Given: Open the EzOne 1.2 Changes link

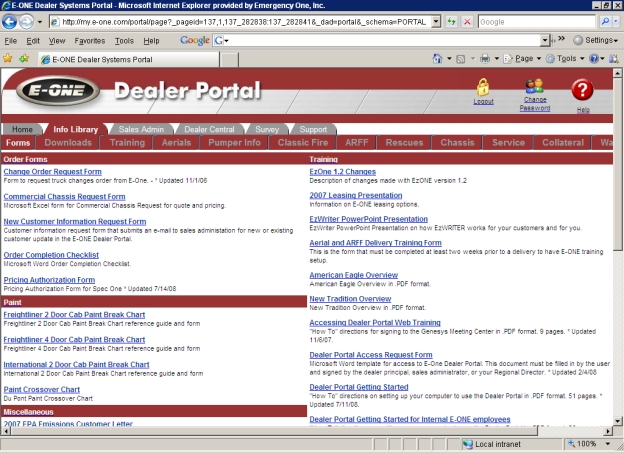Looking at the screenshot, I should 343,172.
